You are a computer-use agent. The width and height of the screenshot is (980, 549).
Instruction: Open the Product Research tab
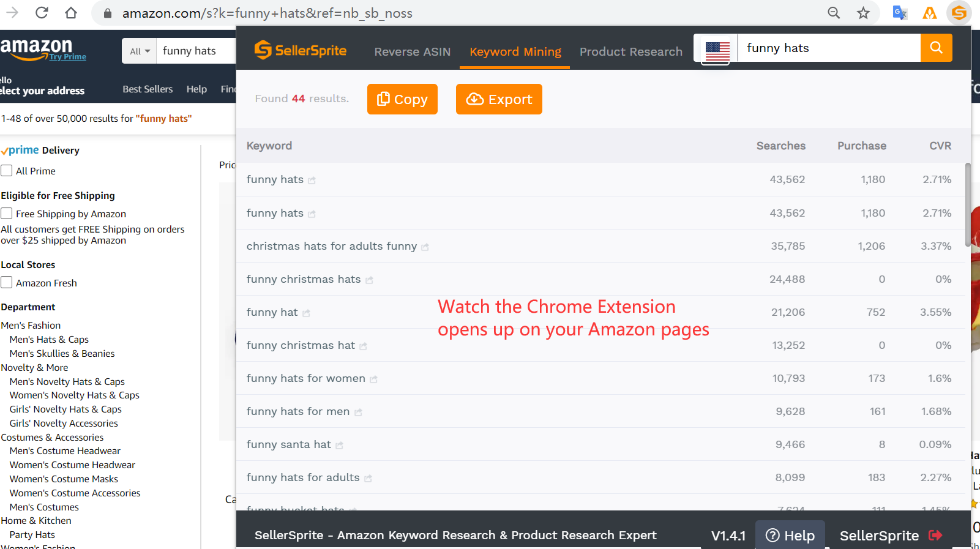[630, 52]
